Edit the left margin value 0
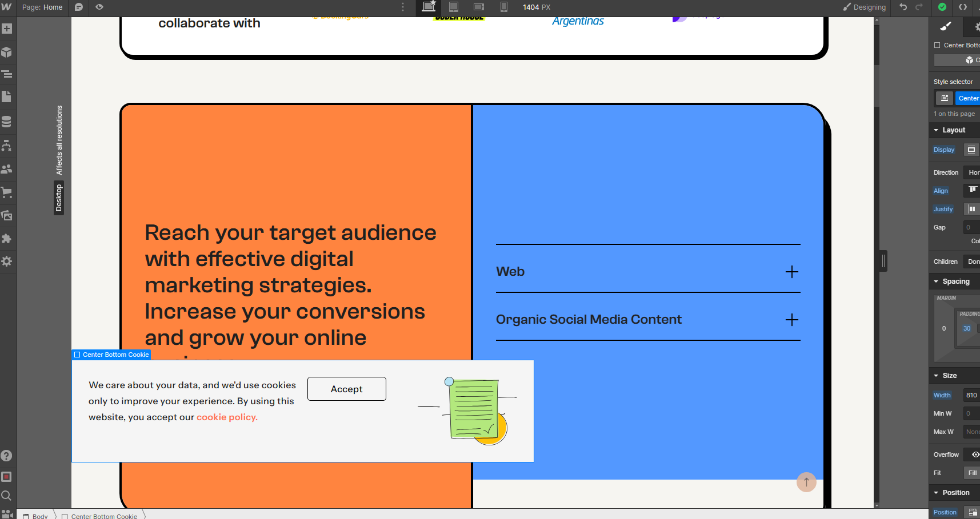Viewport: 980px width, 519px height. (944, 328)
